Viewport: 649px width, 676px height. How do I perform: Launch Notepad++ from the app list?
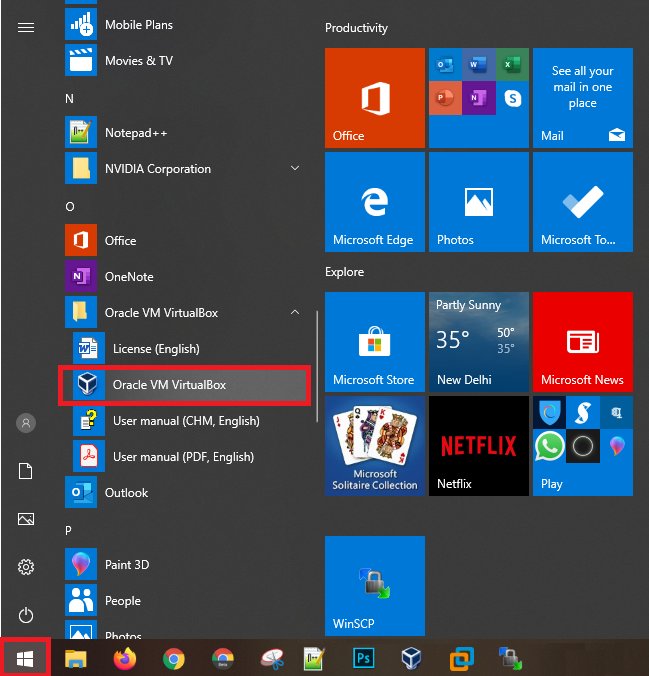pos(183,132)
